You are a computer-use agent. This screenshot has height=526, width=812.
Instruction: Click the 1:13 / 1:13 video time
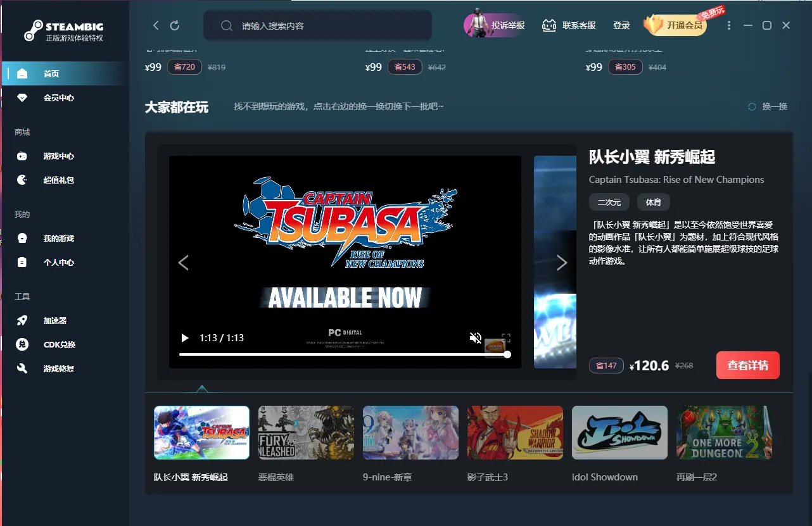222,338
